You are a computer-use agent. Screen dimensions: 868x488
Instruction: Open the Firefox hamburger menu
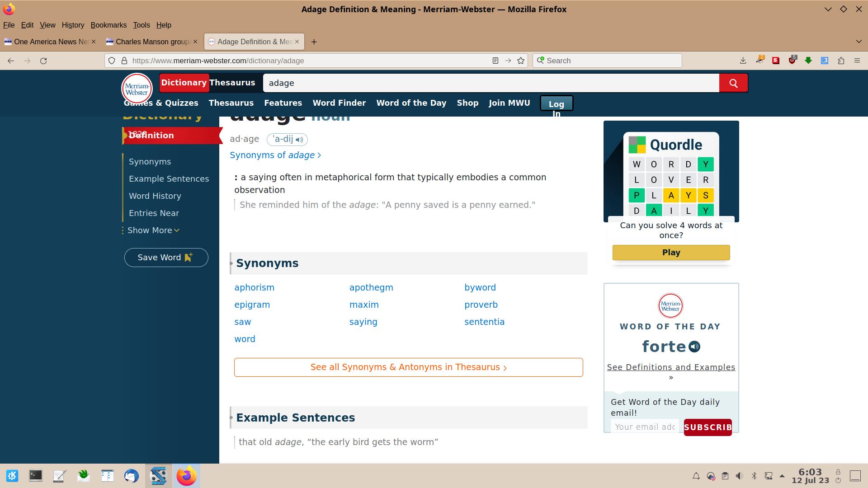(857, 60)
